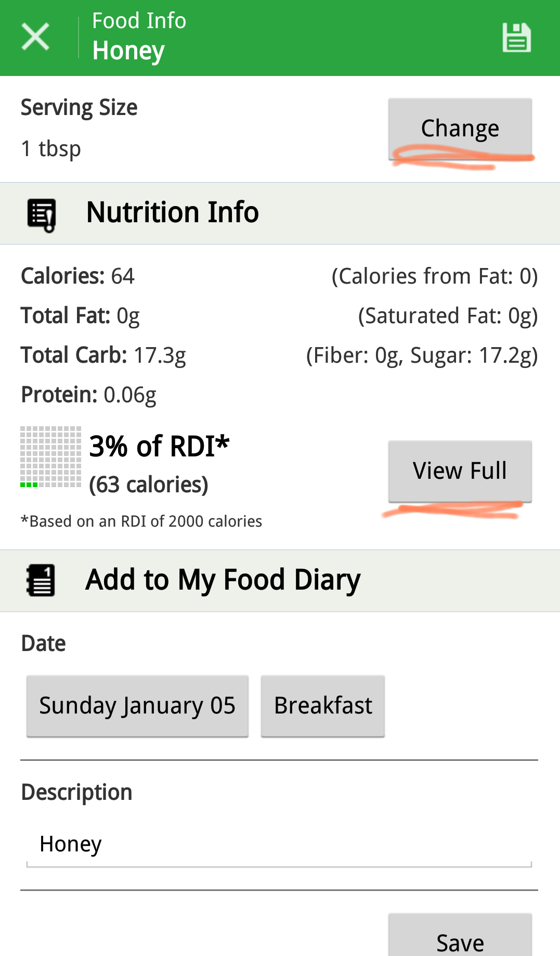This screenshot has height=956, width=560.
Task: Tap the Honey title in header
Action: point(128,51)
